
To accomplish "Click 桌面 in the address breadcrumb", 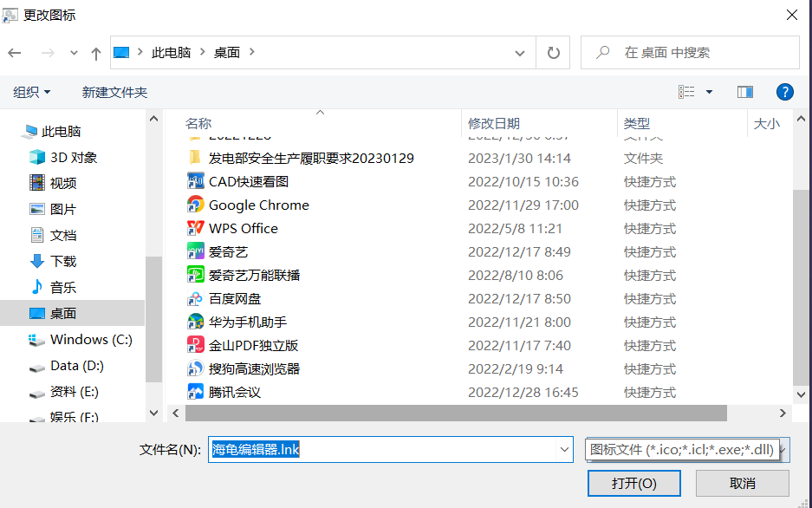I will click(227, 52).
